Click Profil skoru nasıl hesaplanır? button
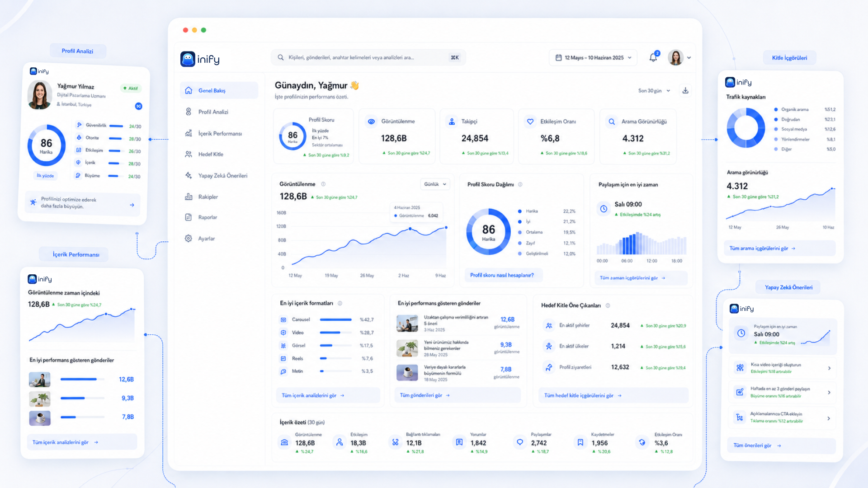This screenshot has height=488, width=868. click(x=503, y=275)
